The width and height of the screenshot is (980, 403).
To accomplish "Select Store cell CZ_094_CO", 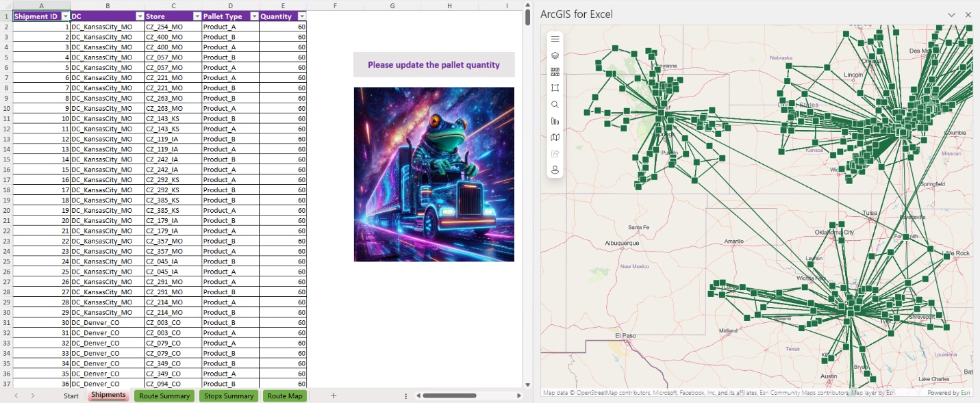I will (x=173, y=384).
